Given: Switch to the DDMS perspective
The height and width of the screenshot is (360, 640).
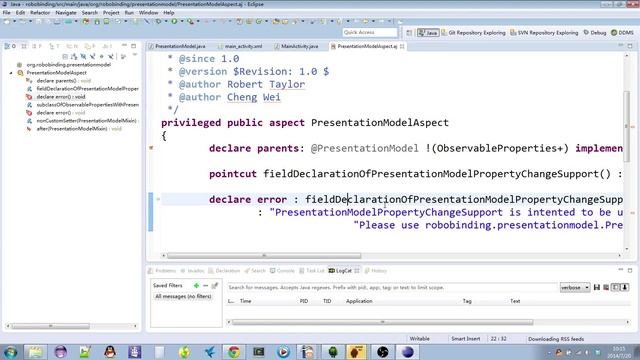Looking at the screenshot, I should point(622,32).
